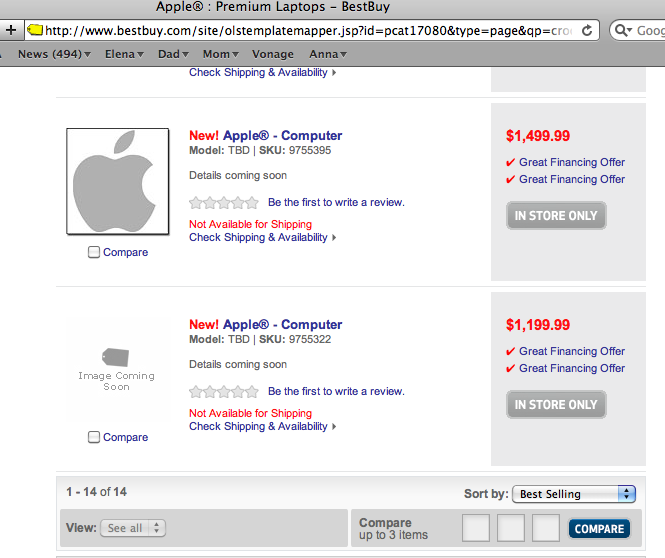Screen dimensions: 665x558
Task: Click the add bookmark plus button
Action: tap(11, 30)
